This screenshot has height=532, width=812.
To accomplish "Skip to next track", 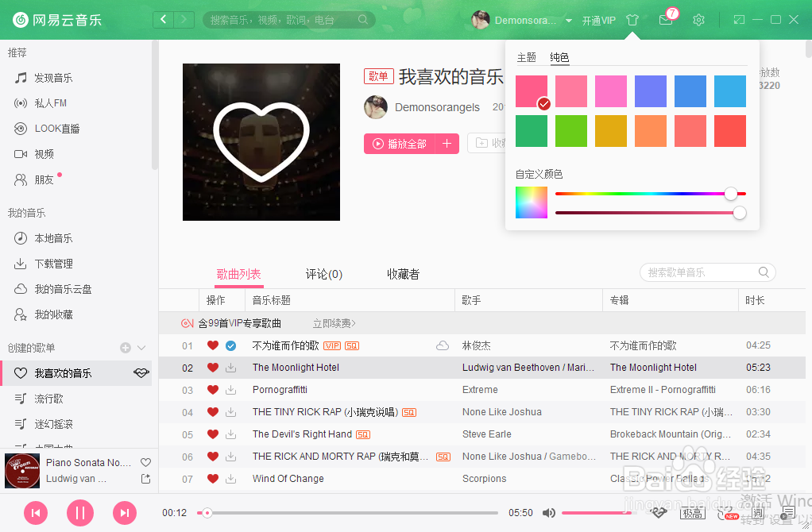I will tap(125, 513).
